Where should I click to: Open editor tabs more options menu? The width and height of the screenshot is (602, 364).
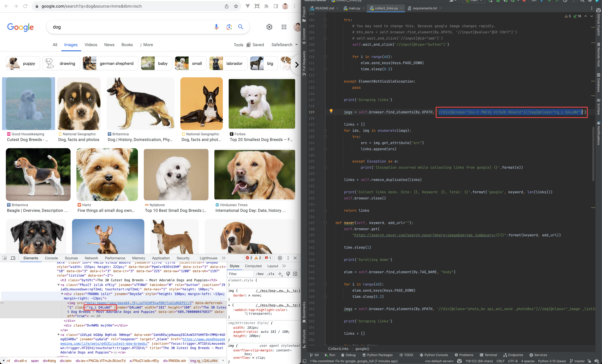click(592, 8)
